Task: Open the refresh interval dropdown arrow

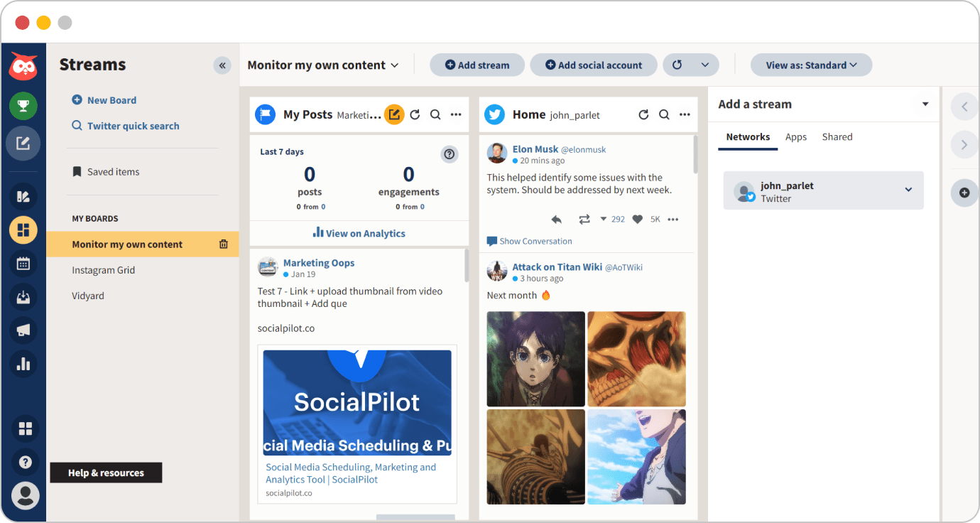Action: (705, 65)
